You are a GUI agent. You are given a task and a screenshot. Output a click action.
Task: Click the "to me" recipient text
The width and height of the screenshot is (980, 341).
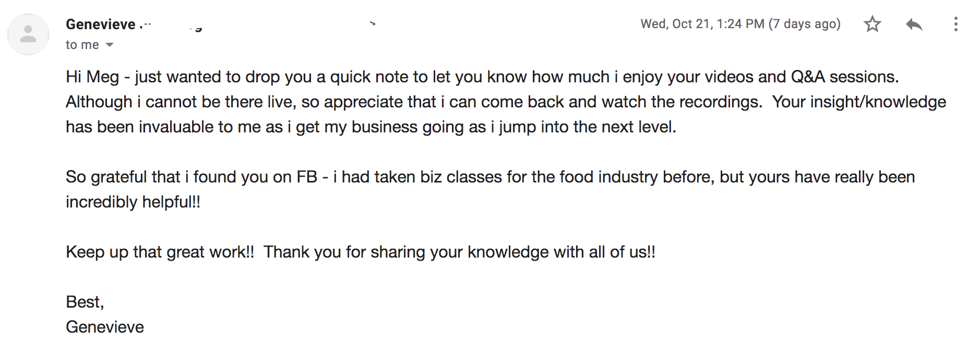pyautogui.click(x=82, y=45)
